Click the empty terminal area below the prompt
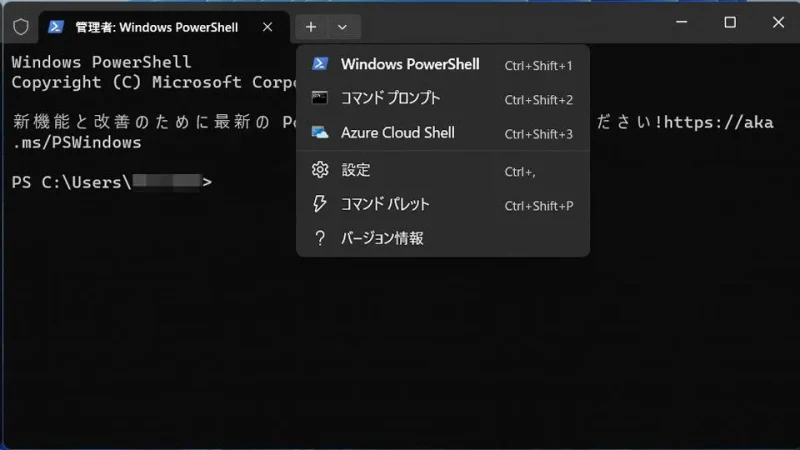Viewport: 800px width, 450px height. click(x=400, y=350)
